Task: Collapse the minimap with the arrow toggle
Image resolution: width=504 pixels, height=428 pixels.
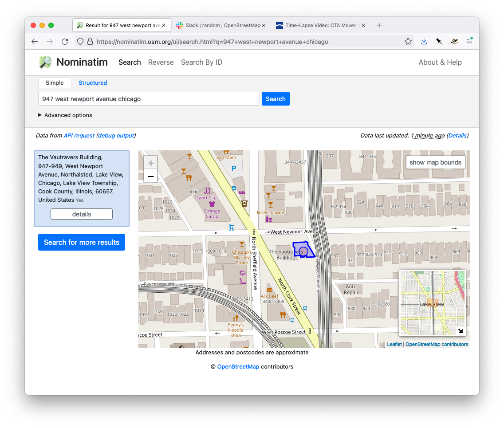Action: [460, 330]
